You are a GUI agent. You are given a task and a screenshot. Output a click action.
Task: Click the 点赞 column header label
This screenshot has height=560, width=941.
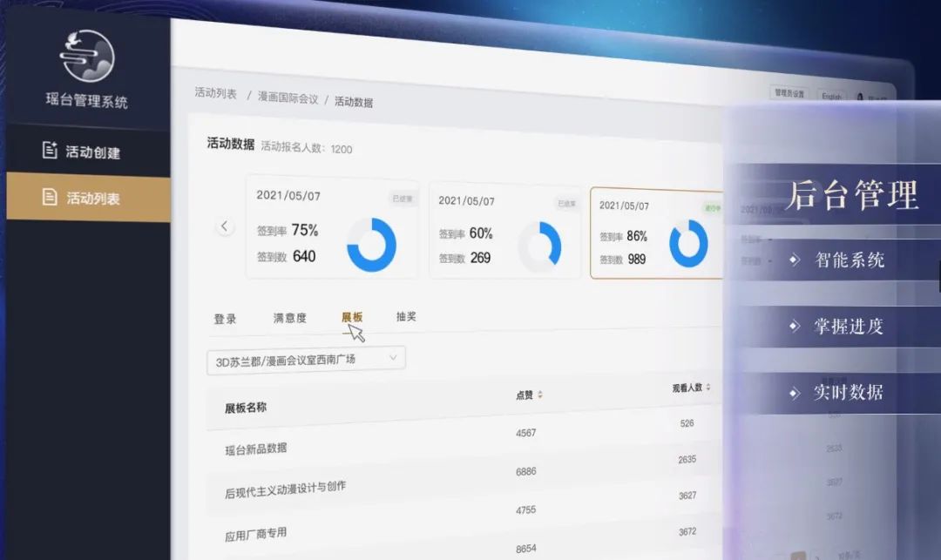tap(525, 395)
